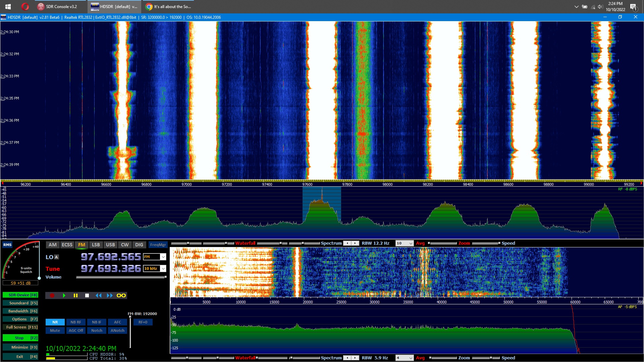The height and width of the screenshot is (362, 644).
Task: Click the green Play button
Action: [x=64, y=295]
